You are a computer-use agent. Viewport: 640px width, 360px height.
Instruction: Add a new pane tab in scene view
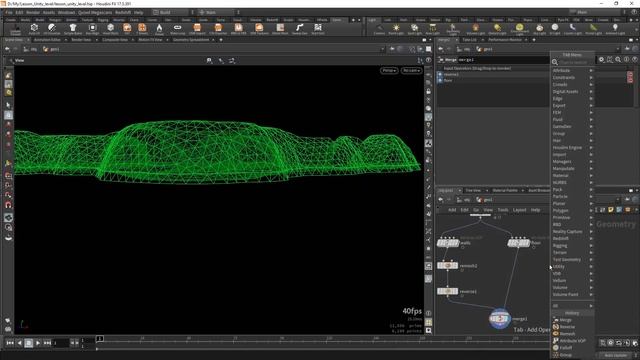pos(221,40)
